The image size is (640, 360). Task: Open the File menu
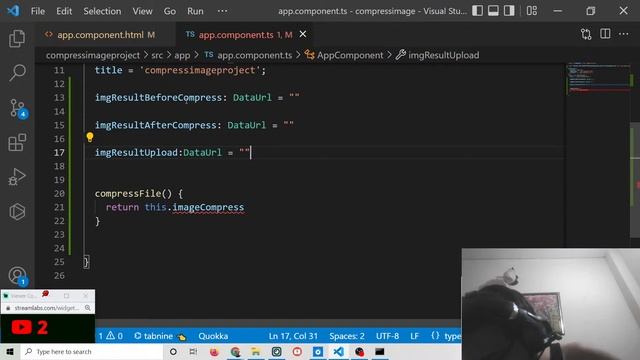38,11
